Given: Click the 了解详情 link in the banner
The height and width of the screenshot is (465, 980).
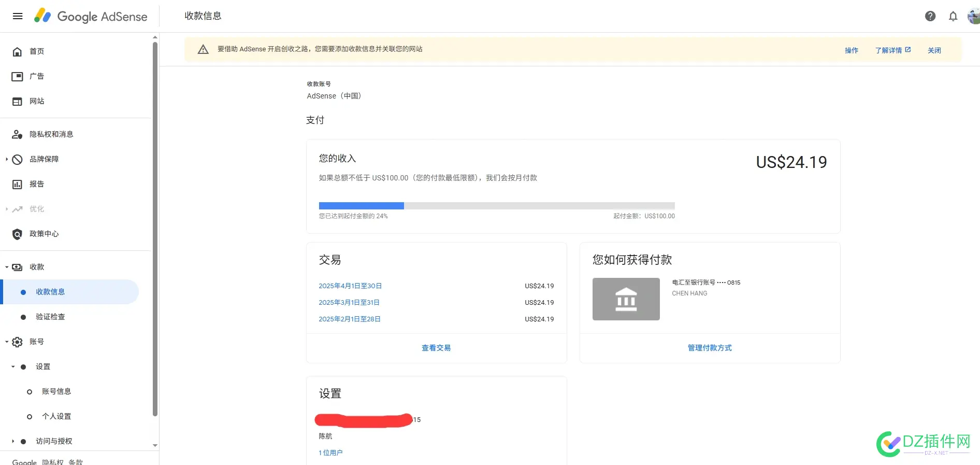Looking at the screenshot, I should pyautogui.click(x=893, y=50).
